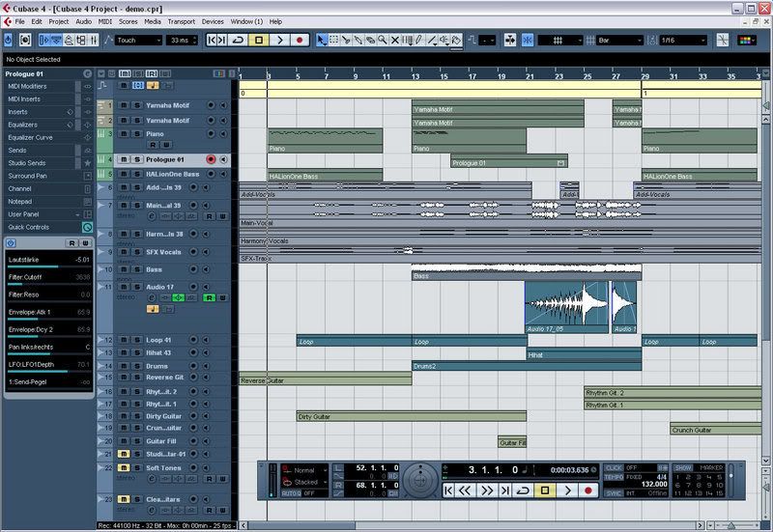This screenshot has width=773, height=532.
Task: Open the Equalizers inspector section
Action: pos(48,125)
